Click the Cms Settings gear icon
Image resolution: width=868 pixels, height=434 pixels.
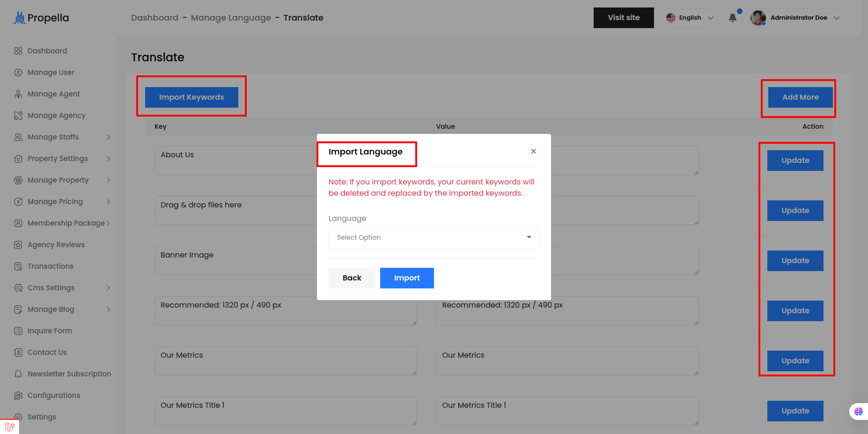[18, 288]
